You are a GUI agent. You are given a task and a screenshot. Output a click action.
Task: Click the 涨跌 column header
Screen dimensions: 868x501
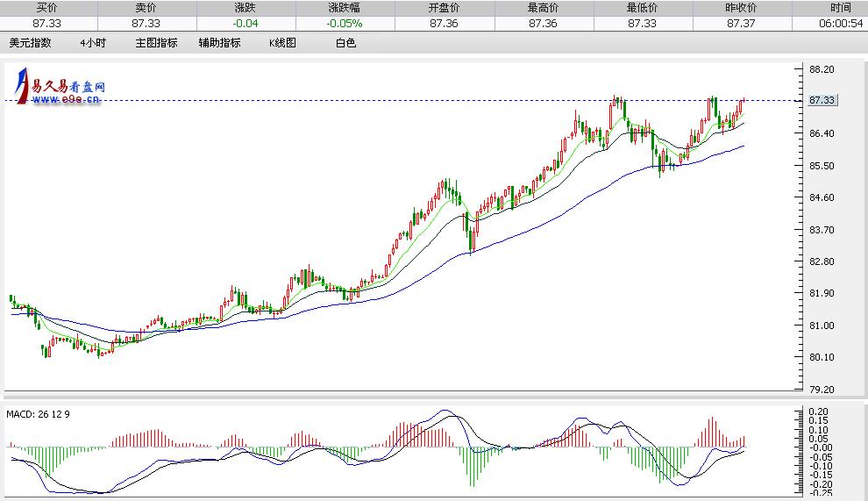245,8
